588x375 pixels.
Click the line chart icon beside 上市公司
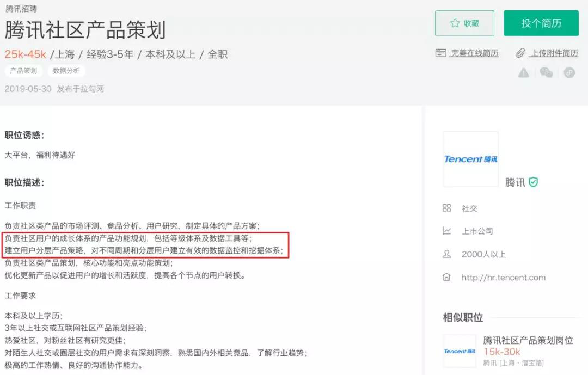(446, 231)
